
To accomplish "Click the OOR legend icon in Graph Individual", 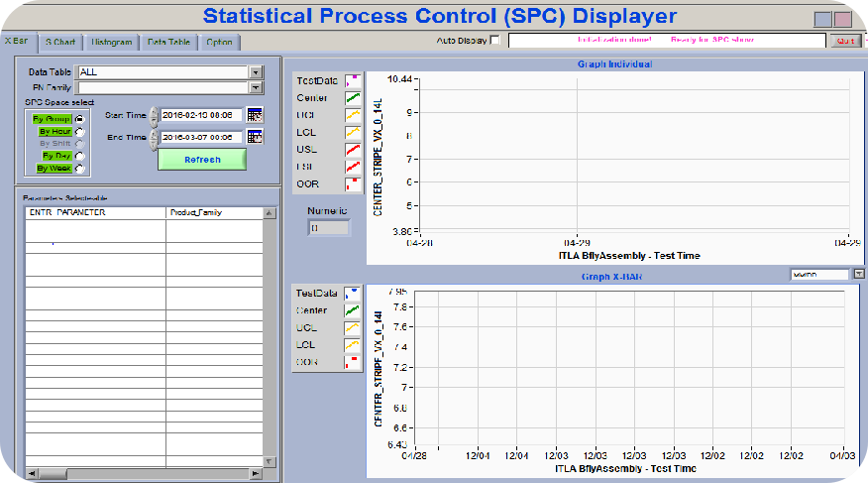I will (x=352, y=183).
